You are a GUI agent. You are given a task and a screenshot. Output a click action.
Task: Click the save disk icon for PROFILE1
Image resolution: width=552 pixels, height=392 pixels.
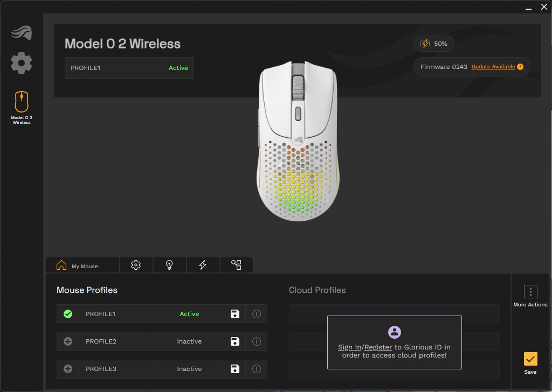pos(235,314)
